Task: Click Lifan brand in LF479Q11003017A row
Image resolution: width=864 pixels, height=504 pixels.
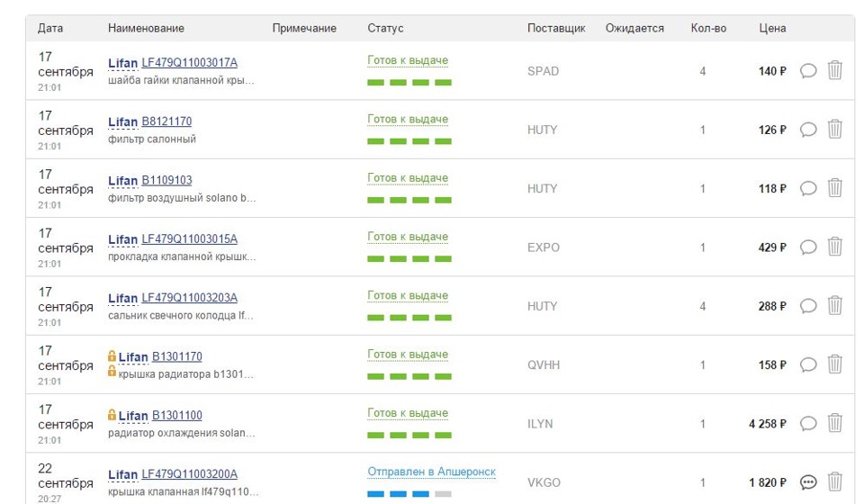Action: coord(123,63)
